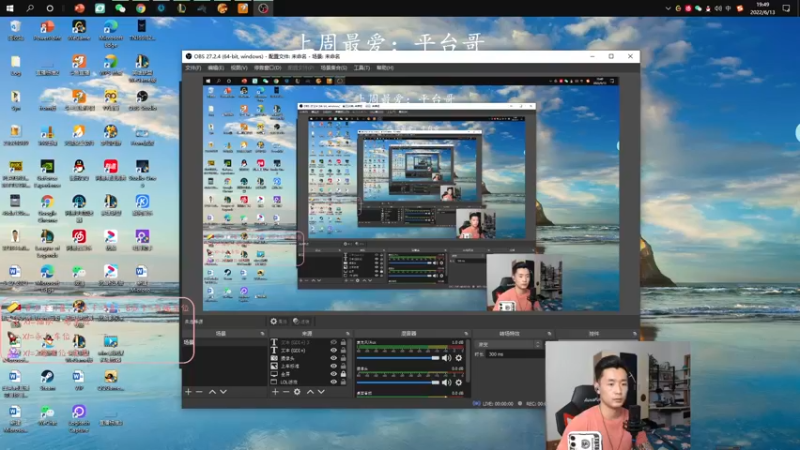This screenshot has height=450, width=800.
Task: Open the 视图(V) View menu in OBS
Action: click(239, 68)
